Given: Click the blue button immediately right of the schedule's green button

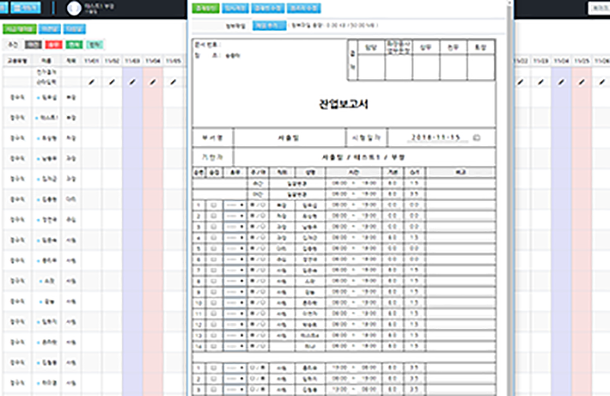Looking at the screenshot, I should point(49,29).
